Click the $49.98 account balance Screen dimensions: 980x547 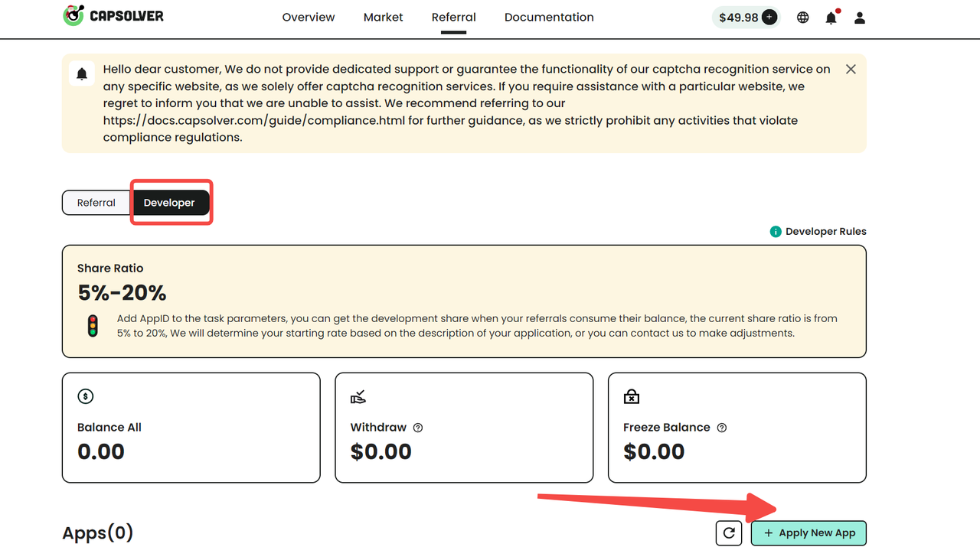pyautogui.click(x=738, y=17)
